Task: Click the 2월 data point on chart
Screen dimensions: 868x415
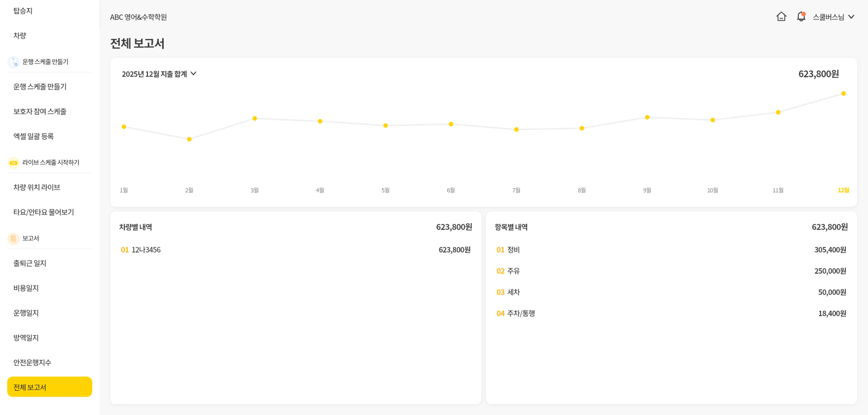Action: 189,139
